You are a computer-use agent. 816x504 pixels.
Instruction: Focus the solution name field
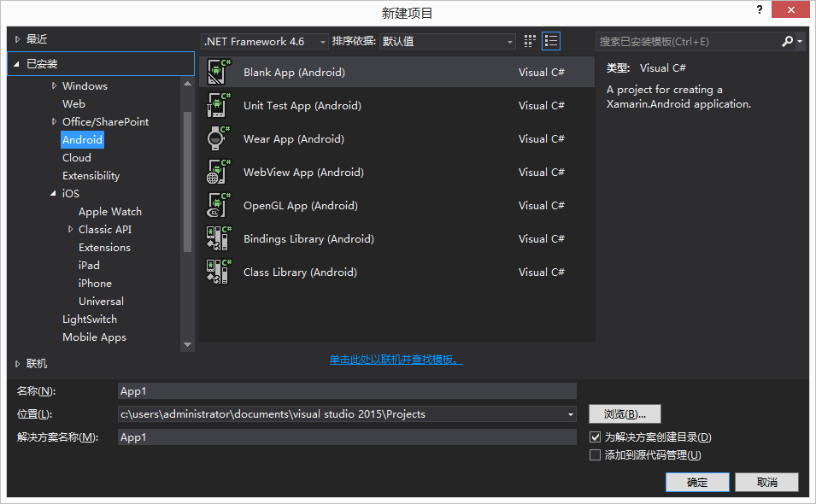(347, 437)
